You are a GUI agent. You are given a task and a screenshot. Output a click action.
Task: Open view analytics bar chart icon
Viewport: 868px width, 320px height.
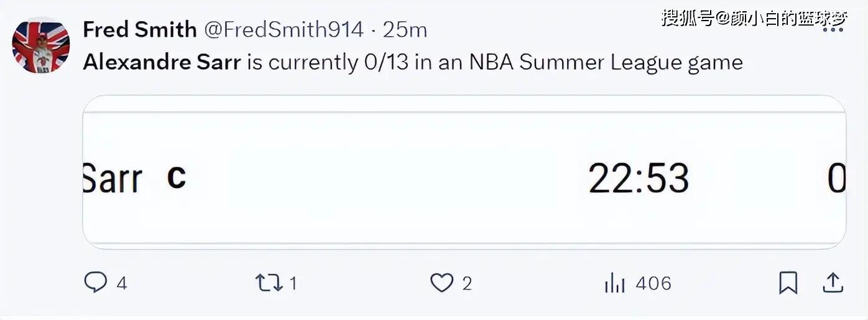coord(614,284)
